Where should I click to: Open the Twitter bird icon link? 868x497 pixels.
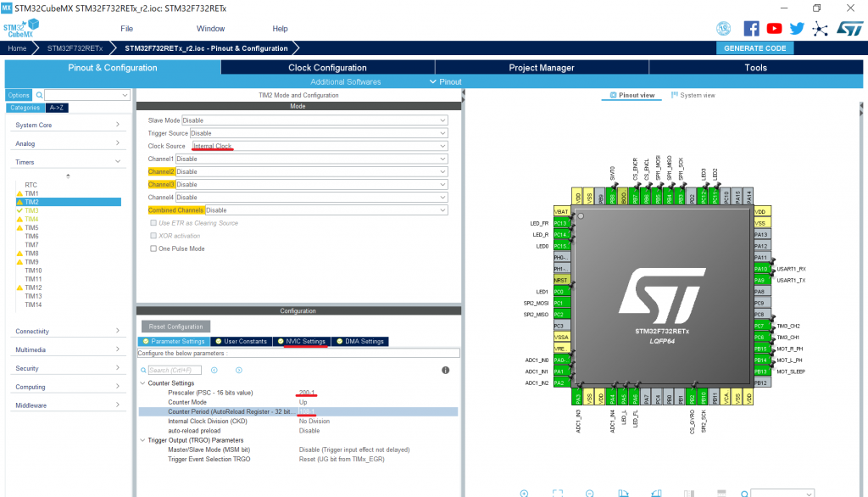tap(797, 28)
